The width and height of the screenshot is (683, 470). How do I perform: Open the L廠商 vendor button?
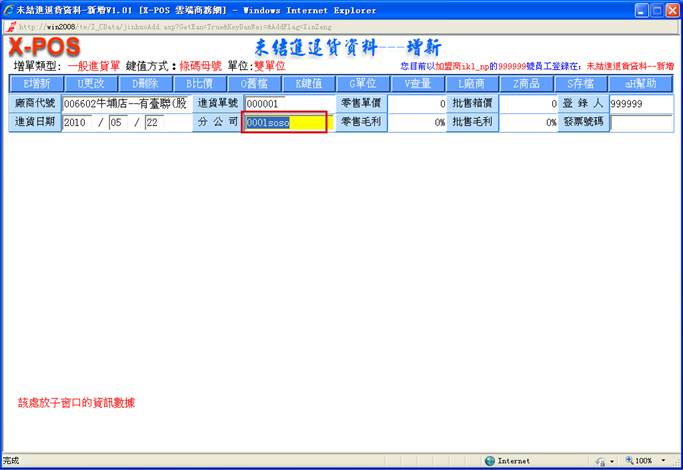pyautogui.click(x=472, y=84)
